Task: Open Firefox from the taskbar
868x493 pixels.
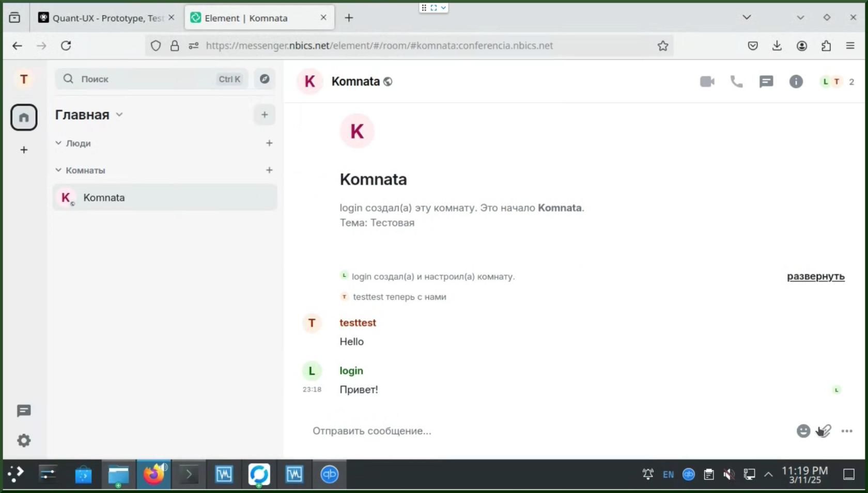Action: click(x=153, y=474)
